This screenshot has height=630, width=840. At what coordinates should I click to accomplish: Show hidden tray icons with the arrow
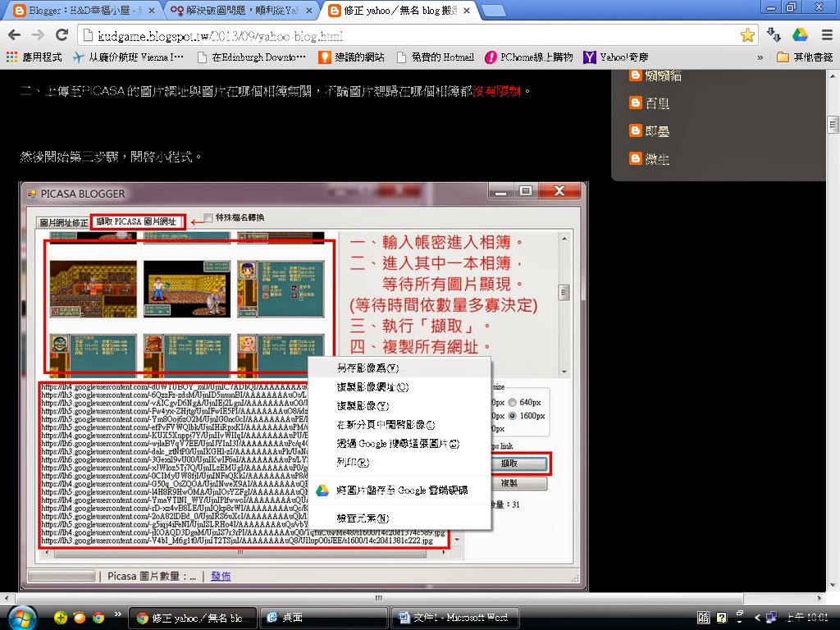757,618
